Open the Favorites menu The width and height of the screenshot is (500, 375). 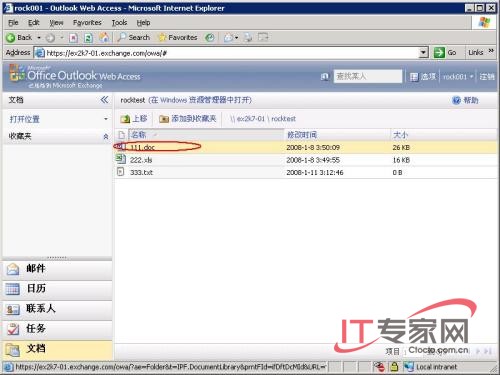point(87,23)
